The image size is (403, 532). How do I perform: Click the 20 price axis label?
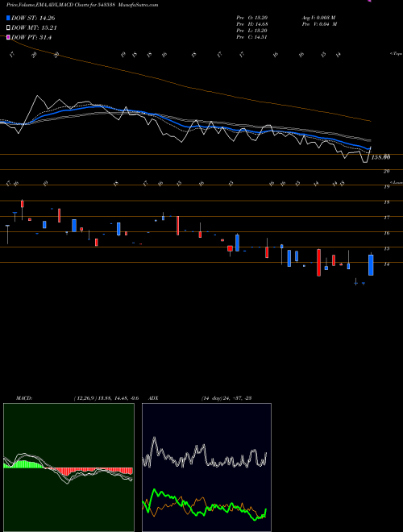coord(386,172)
